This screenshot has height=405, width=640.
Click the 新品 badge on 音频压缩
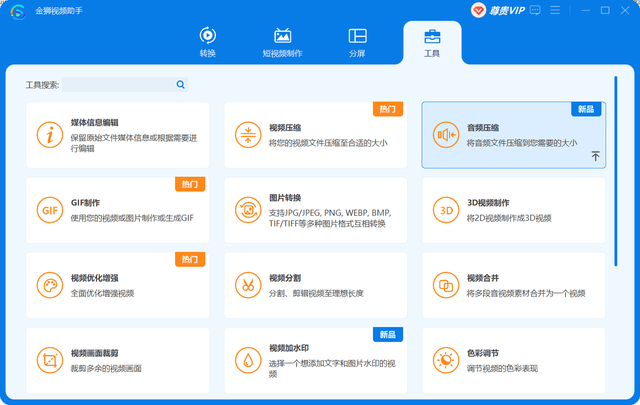[x=586, y=109]
